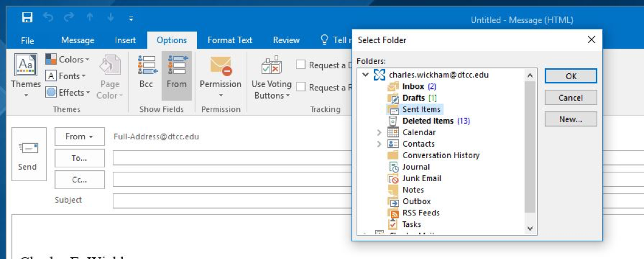Viewport: 644px width, 259px height.
Task: Enable Request a Delivery Receipt checkbox
Action: pyautogui.click(x=301, y=65)
